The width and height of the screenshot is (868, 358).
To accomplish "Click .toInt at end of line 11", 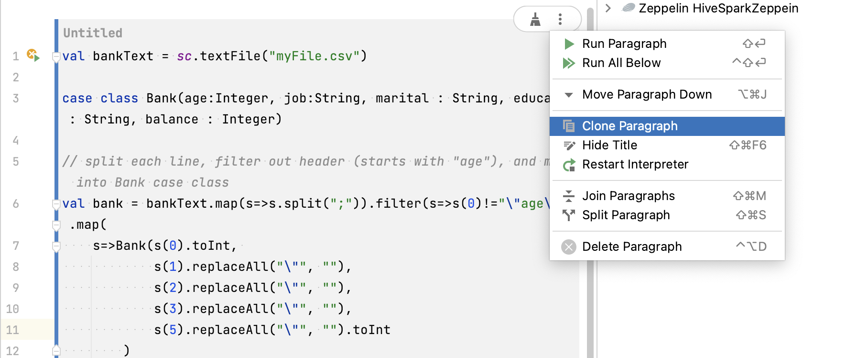I will pos(368,330).
